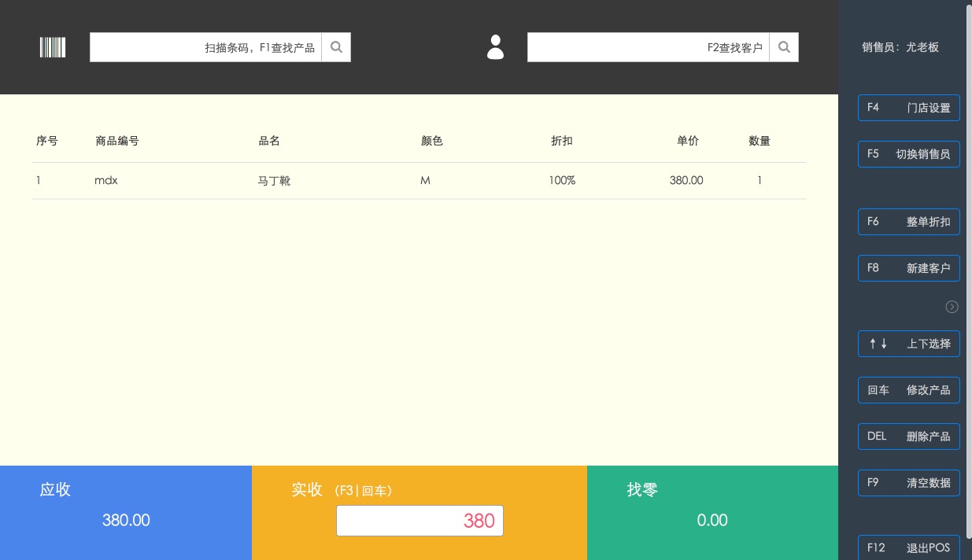Create a new customer with F8 button
This screenshot has width=972, height=560.
[908, 268]
